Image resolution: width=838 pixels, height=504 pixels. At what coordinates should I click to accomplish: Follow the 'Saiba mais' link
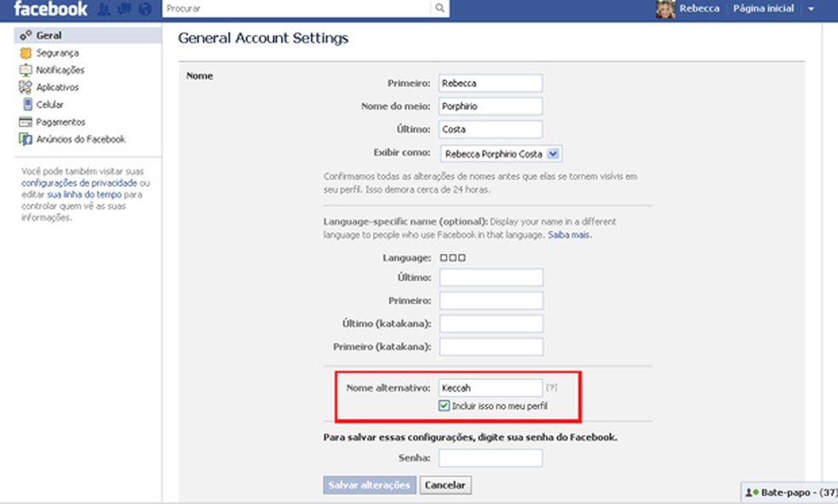[x=569, y=235]
